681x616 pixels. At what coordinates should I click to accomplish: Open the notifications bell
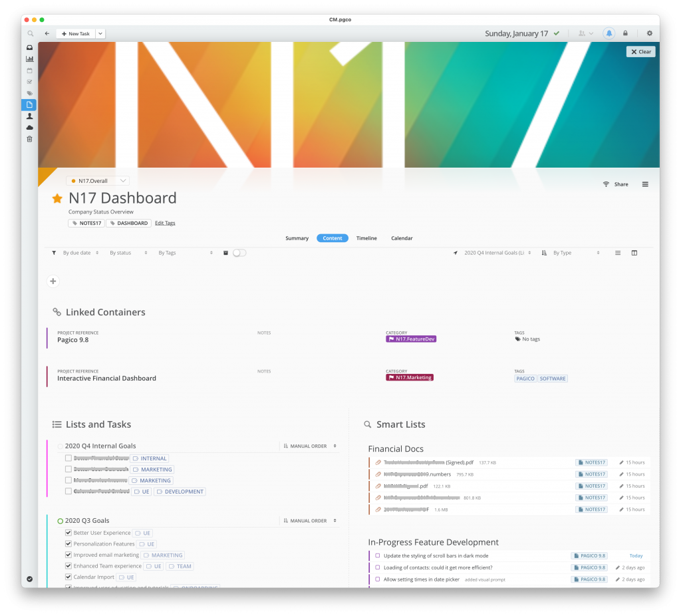pos(609,33)
